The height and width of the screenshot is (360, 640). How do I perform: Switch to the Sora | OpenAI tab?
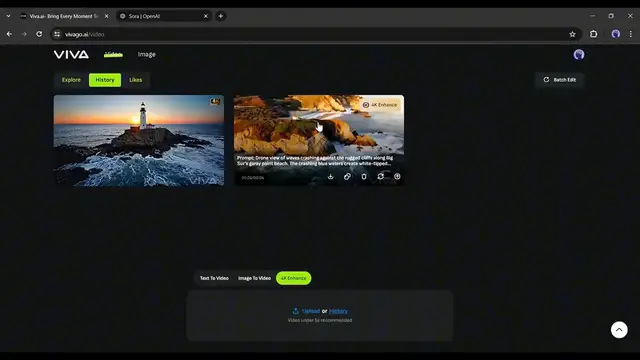[163, 16]
